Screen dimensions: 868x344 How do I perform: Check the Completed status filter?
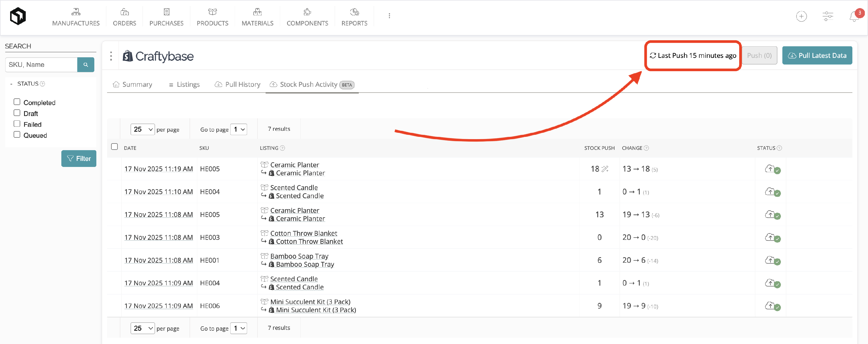(17, 102)
